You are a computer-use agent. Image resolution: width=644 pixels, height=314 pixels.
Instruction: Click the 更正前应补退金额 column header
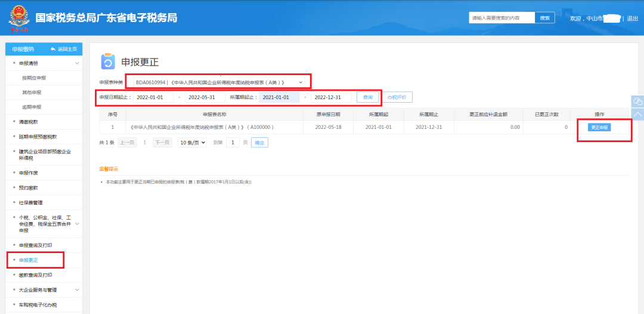click(489, 114)
